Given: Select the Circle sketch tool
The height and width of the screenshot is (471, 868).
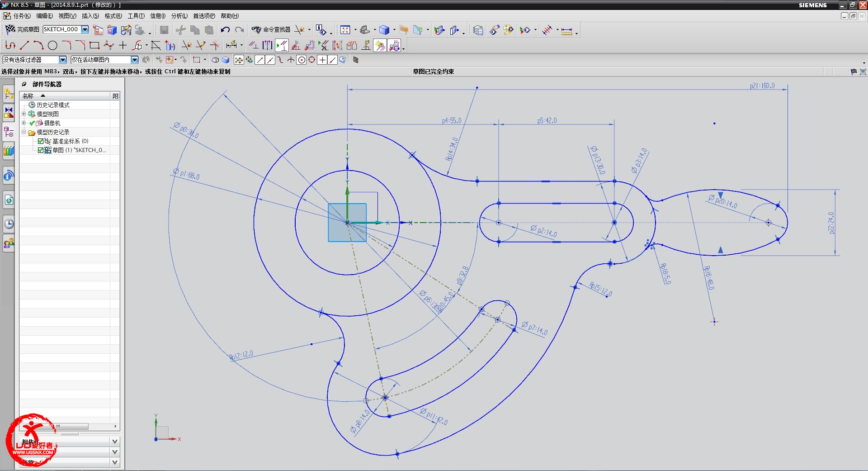Looking at the screenshot, I should point(52,45).
